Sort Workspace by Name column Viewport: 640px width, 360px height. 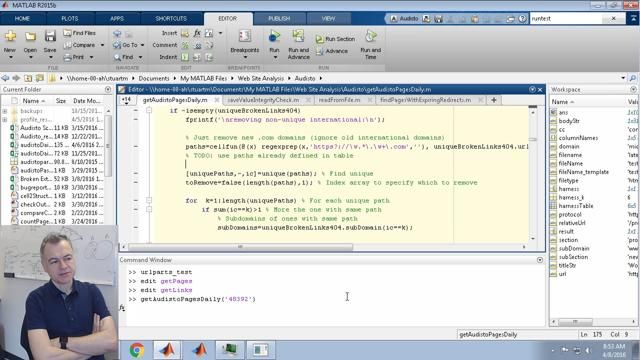563,102
